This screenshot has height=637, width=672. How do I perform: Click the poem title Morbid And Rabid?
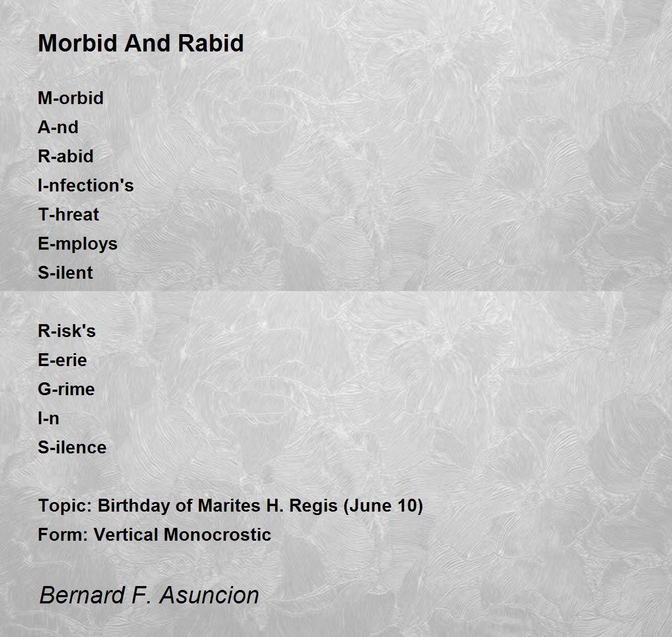coord(141,43)
